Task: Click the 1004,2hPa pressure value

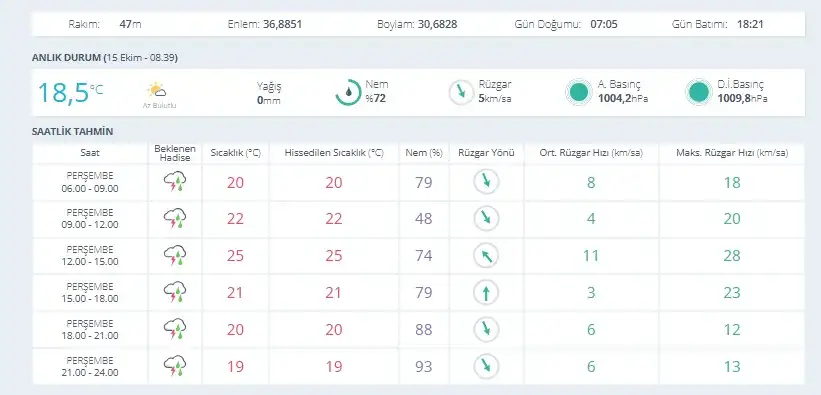Action: tap(623, 98)
